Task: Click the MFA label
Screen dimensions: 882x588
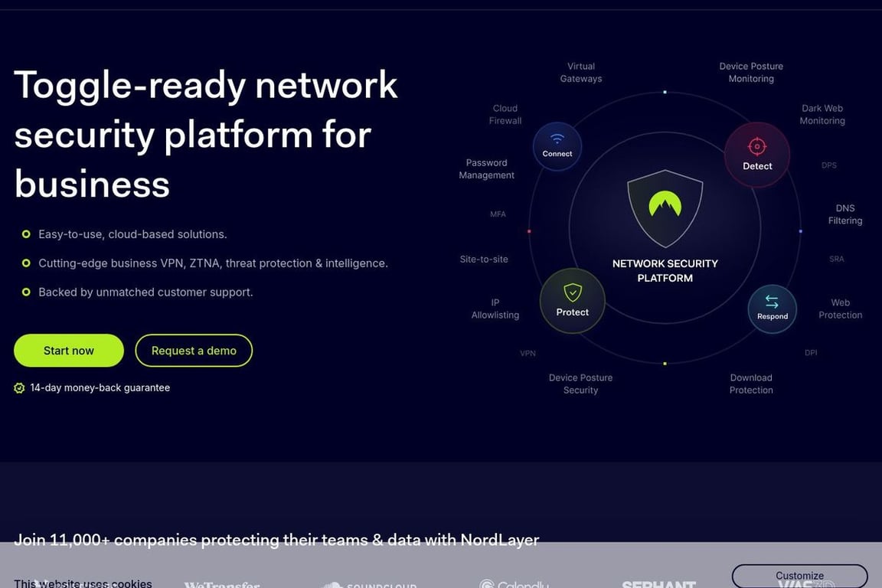Action: click(x=498, y=214)
